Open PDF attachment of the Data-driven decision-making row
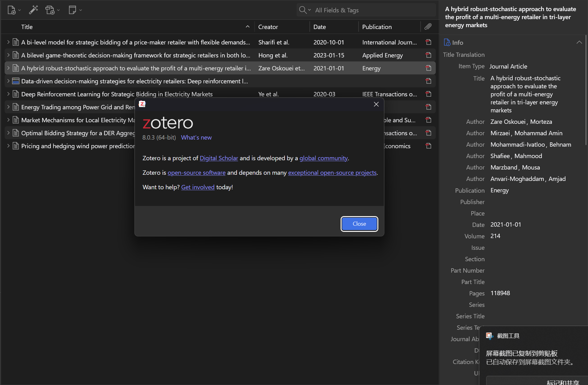Screen dimensions: 588x385 428,81
